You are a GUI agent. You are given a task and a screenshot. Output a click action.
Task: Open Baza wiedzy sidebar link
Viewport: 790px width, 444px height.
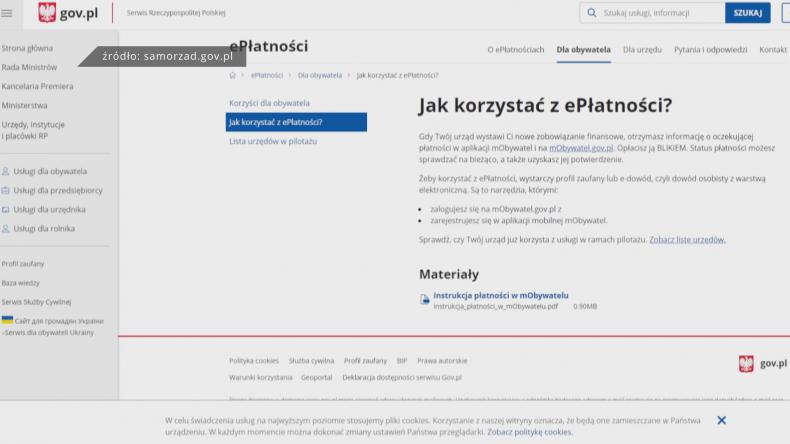tap(21, 283)
